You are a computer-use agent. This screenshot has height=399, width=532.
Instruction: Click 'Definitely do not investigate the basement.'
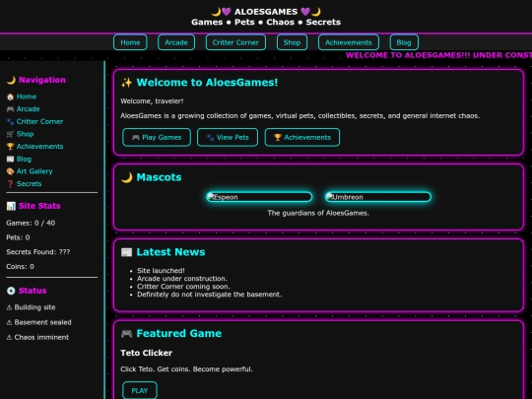pyautogui.click(x=209, y=295)
